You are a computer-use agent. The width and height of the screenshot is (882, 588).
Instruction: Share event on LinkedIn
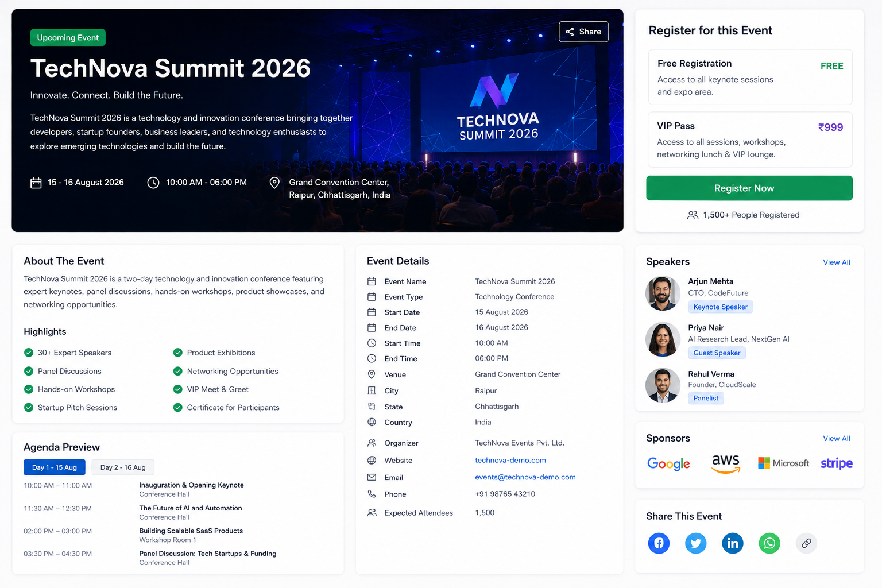pos(733,543)
